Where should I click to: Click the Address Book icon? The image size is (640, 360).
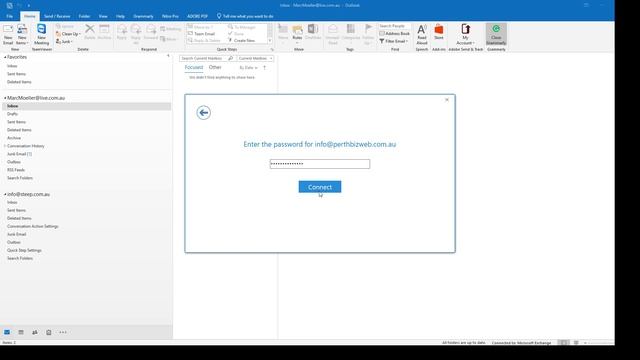click(x=394, y=33)
